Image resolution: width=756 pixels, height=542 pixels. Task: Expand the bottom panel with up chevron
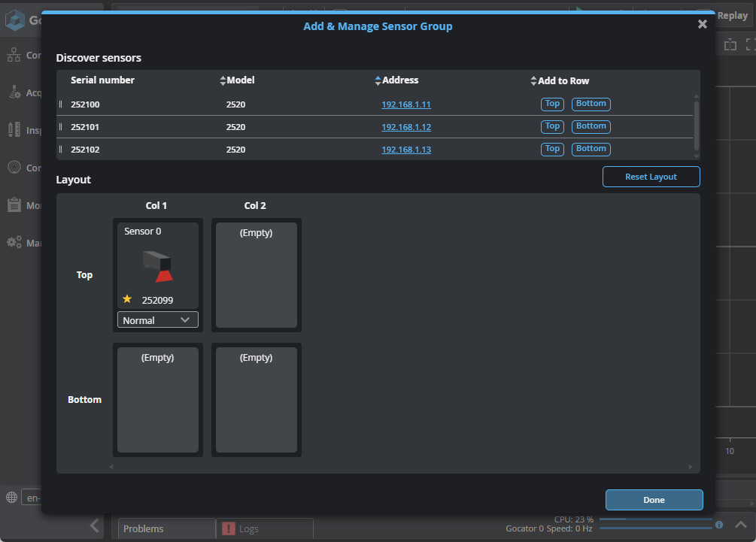pos(740,525)
